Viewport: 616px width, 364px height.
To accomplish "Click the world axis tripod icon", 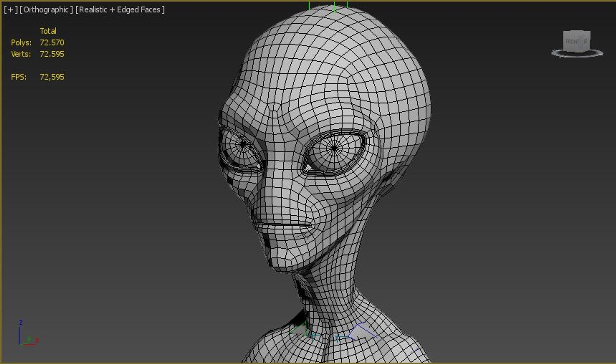I will coord(28,334).
